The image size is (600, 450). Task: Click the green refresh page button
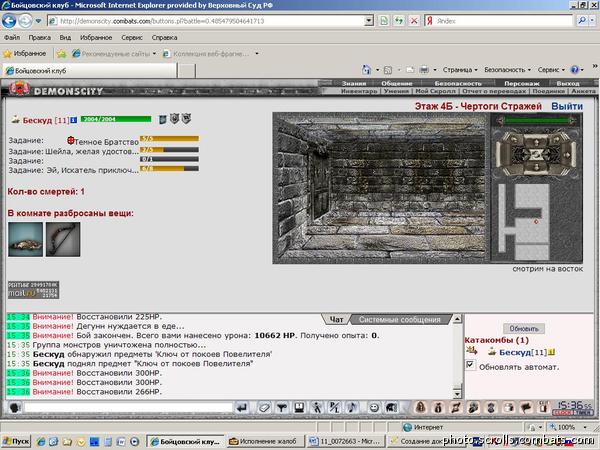coord(399,21)
